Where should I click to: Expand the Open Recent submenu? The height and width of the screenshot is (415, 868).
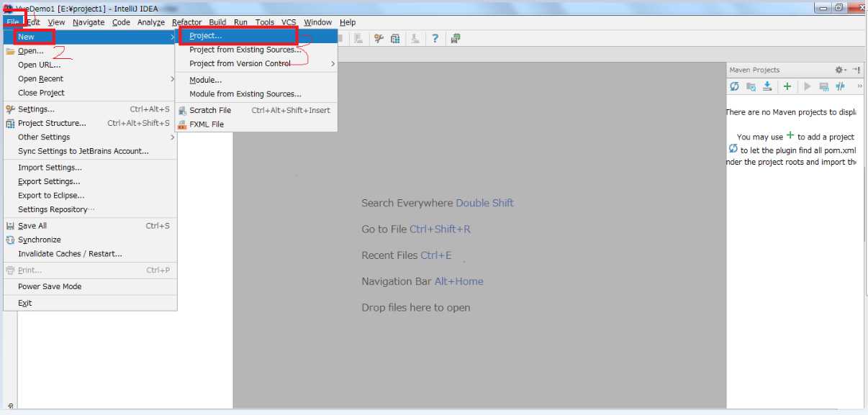[90, 78]
